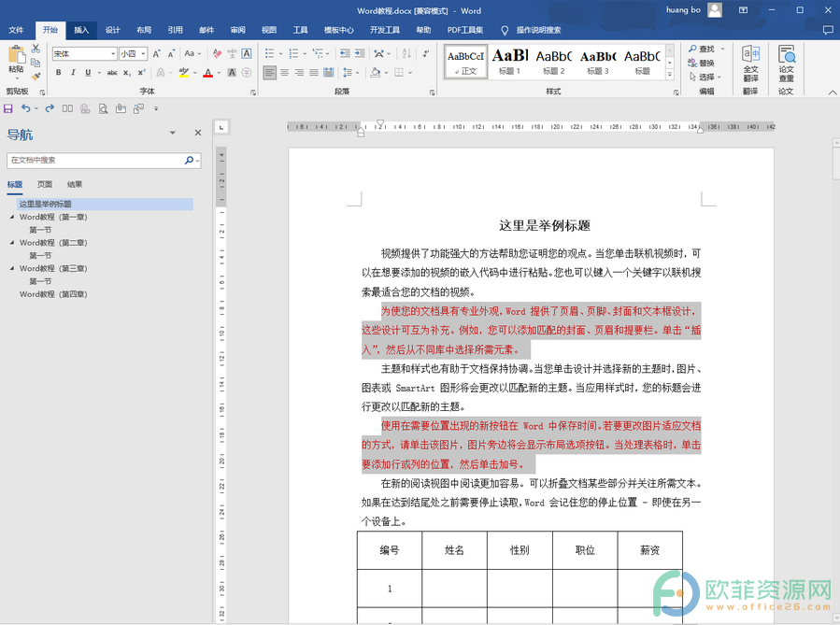Click the phonetic guide icon
This screenshot has width=840, height=625.
coord(232,53)
